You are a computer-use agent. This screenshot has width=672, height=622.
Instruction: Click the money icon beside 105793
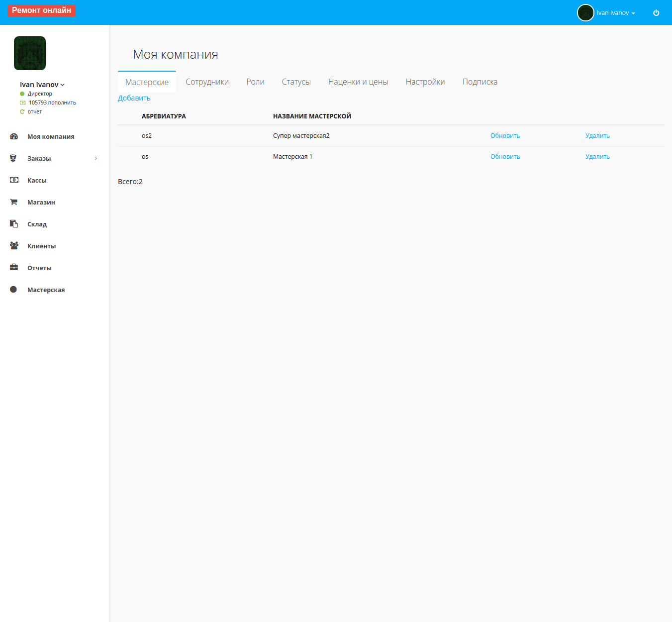22,103
